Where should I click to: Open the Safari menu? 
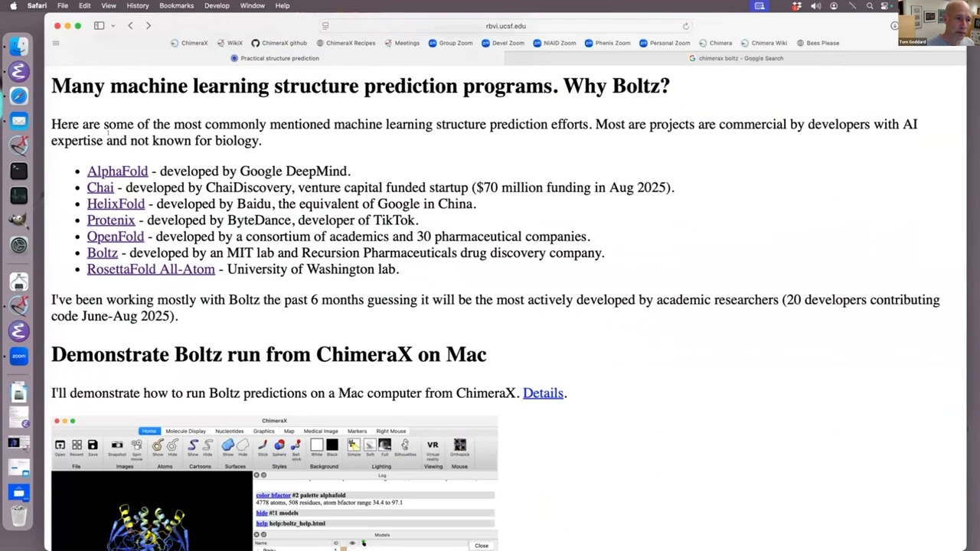(x=36, y=6)
